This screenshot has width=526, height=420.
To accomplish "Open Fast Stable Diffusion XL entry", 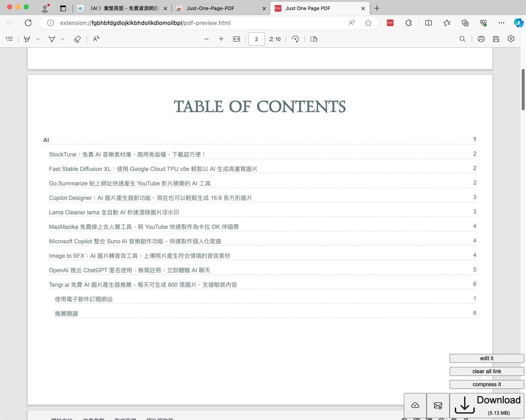I will coord(263,169).
